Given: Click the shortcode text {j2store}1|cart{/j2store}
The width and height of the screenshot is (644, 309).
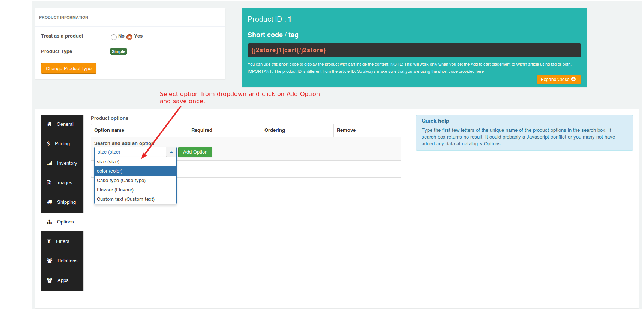Looking at the screenshot, I should 288,50.
